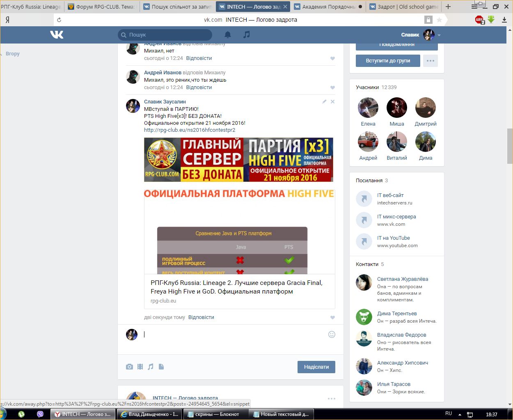Attach a photo with camera icon
The width and height of the screenshot is (513, 420).
click(129, 367)
